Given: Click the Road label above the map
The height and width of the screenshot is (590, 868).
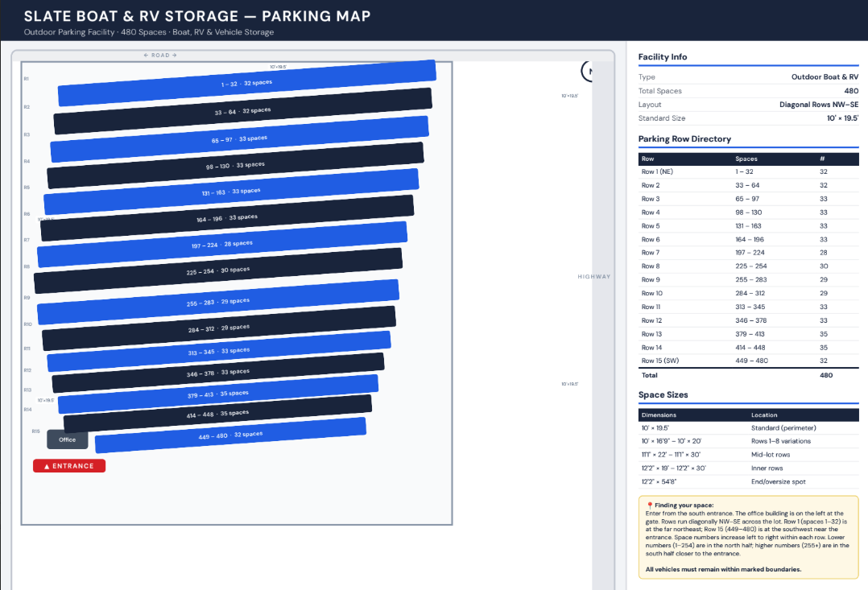Looking at the screenshot, I should point(160,56).
